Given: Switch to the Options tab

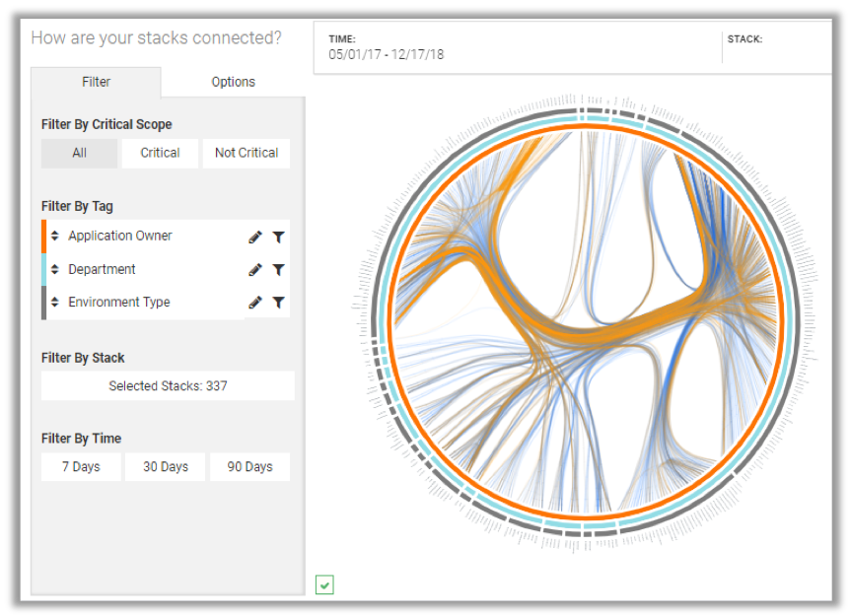Looking at the screenshot, I should pyautogui.click(x=233, y=82).
